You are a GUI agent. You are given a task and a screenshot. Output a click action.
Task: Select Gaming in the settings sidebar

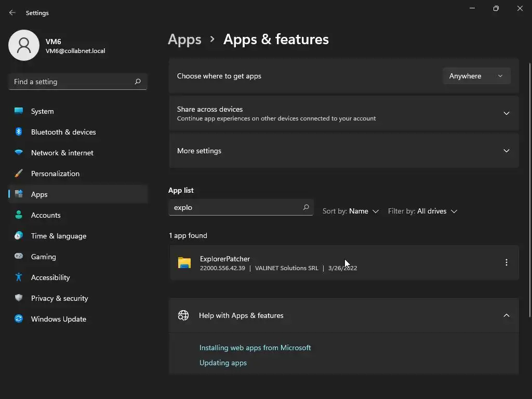[43, 257]
